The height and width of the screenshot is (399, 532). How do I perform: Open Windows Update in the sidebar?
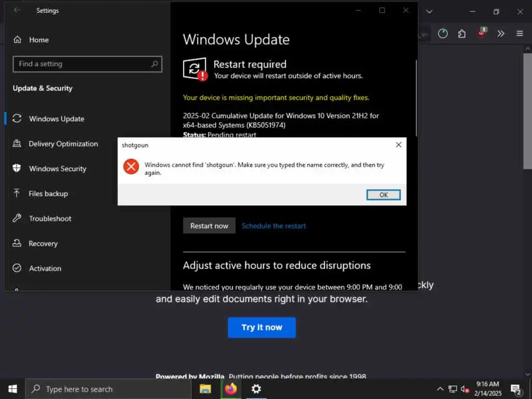(x=56, y=119)
